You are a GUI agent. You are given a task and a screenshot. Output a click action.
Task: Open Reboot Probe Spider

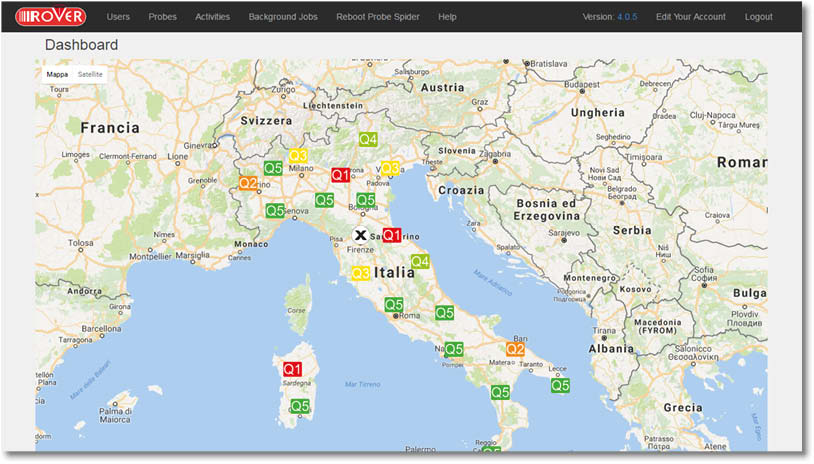(x=377, y=17)
